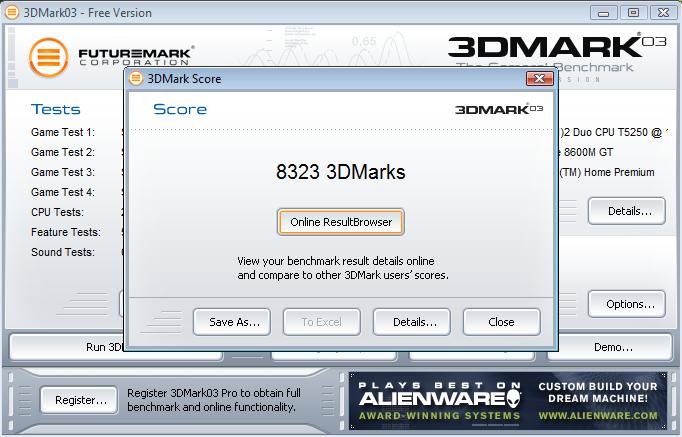Open the Alienware advertisement banner

click(508, 401)
